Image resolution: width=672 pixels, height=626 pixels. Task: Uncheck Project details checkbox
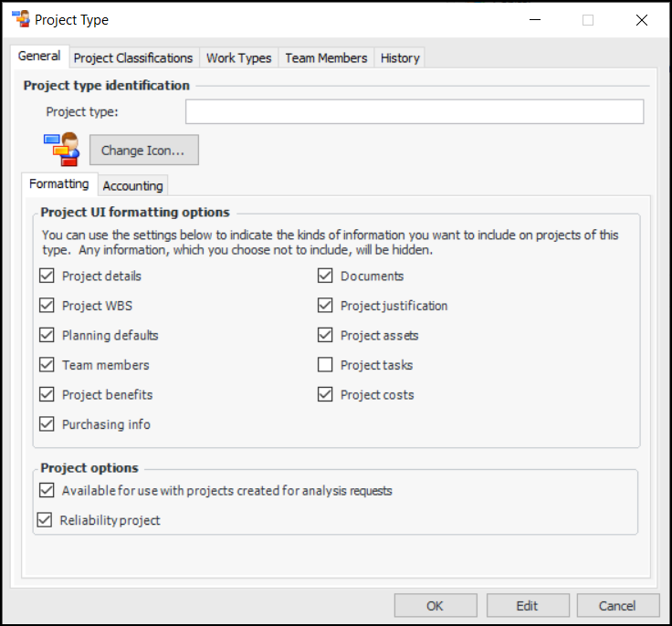coord(47,276)
